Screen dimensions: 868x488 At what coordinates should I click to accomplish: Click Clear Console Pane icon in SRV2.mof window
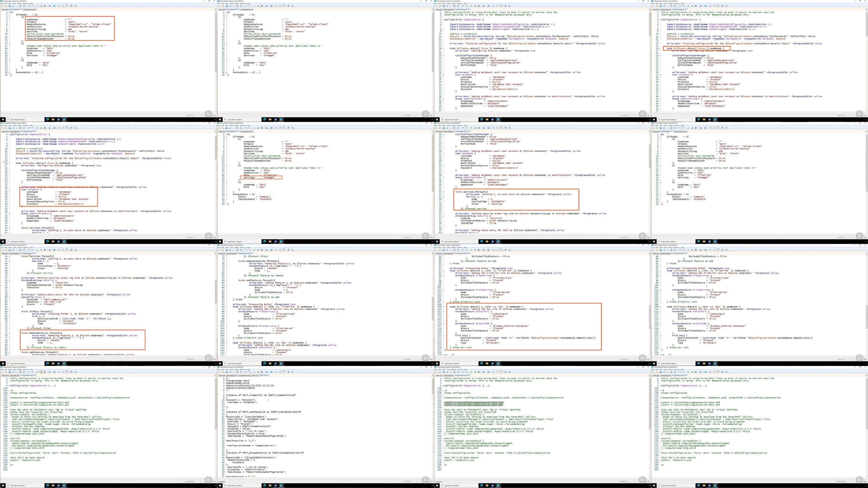(241, 372)
